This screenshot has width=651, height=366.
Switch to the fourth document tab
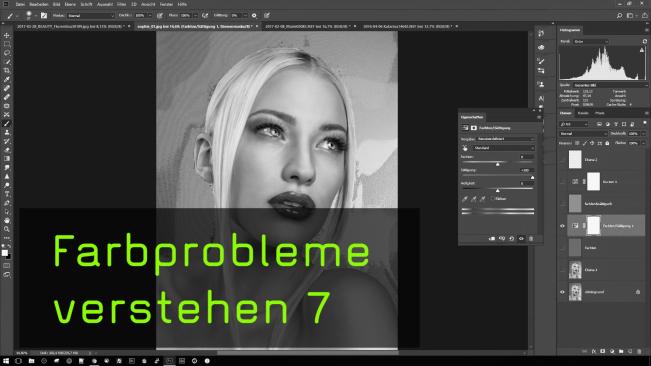click(409, 26)
